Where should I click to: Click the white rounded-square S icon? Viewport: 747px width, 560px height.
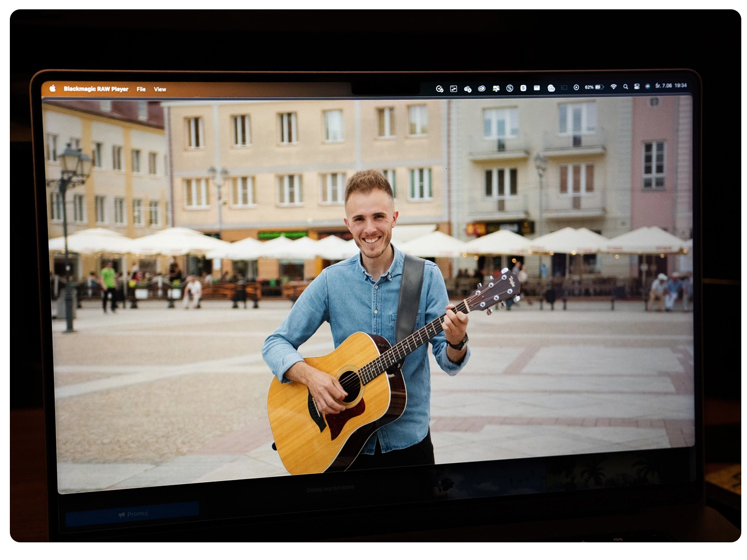(523, 88)
